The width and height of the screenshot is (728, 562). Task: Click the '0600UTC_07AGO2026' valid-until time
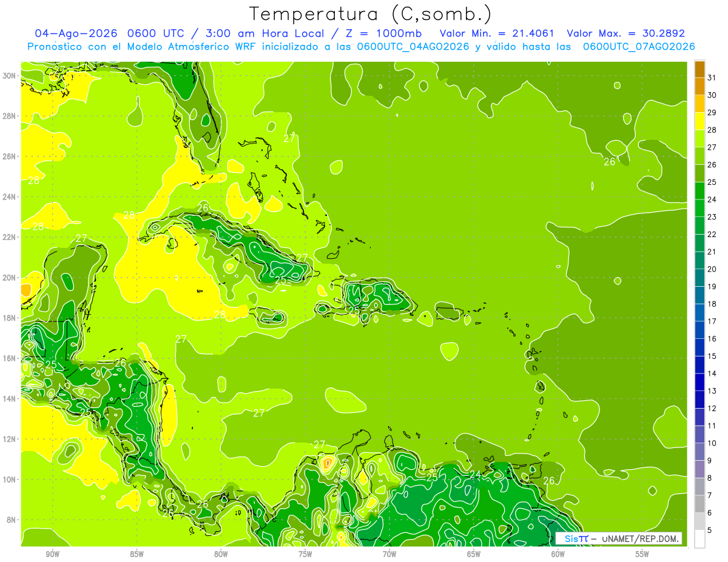[639, 47]
